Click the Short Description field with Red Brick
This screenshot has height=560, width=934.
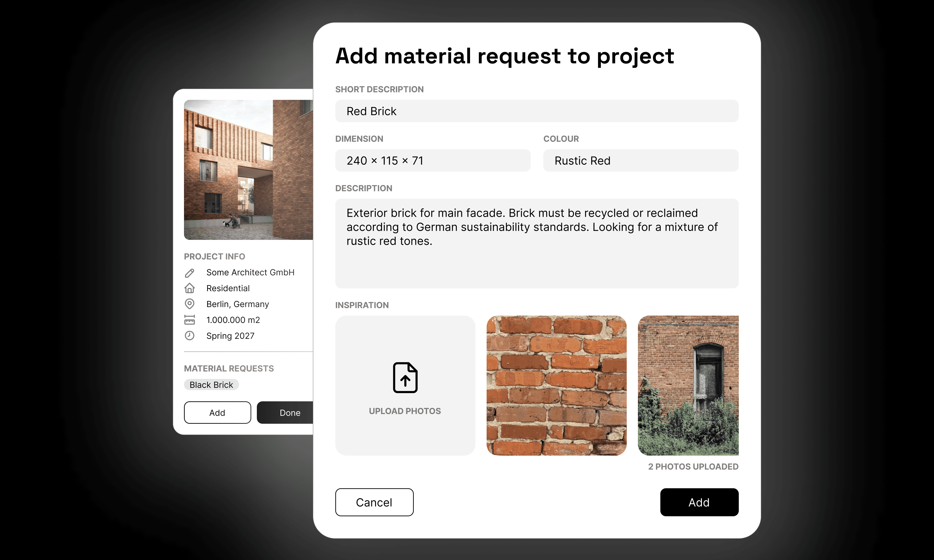[536, 111]
